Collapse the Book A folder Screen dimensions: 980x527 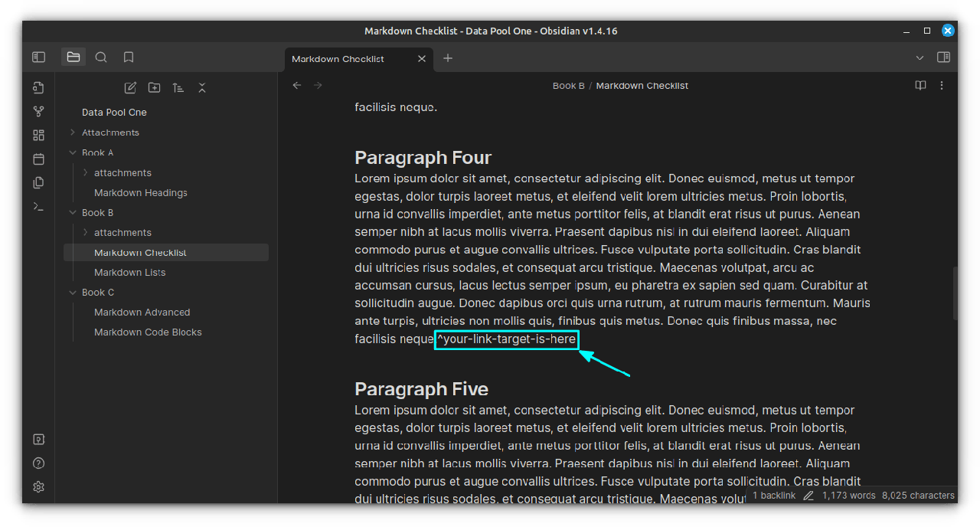(x=73, y=152)
